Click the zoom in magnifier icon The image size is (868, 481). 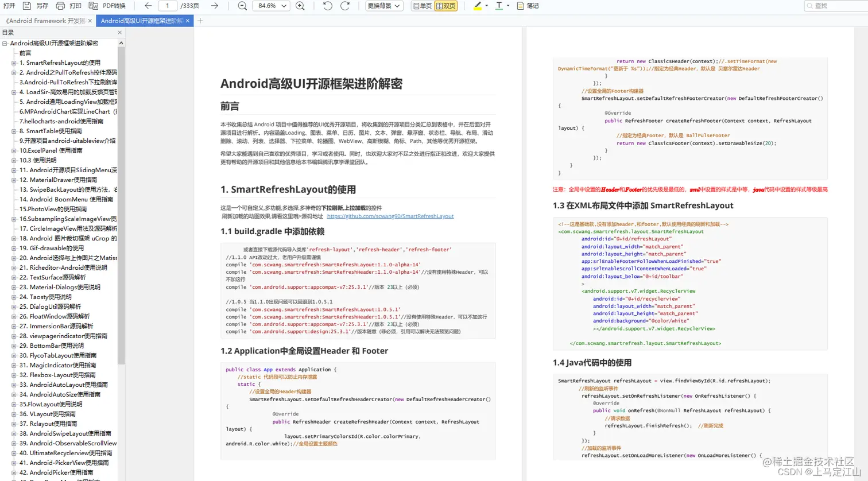click(300, 6)
